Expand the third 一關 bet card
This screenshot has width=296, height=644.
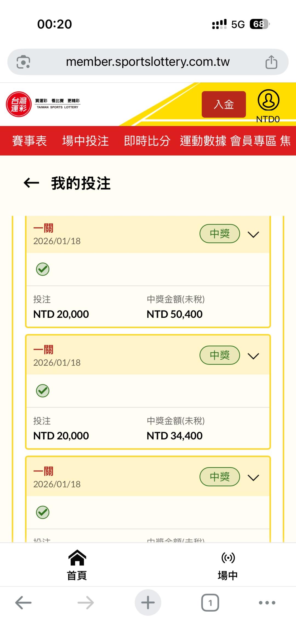[253, 478]
